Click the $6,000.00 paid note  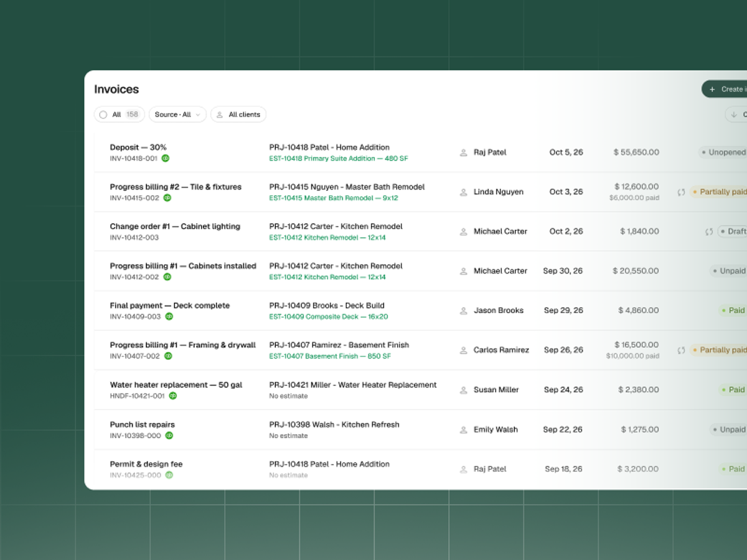point(634,198)
